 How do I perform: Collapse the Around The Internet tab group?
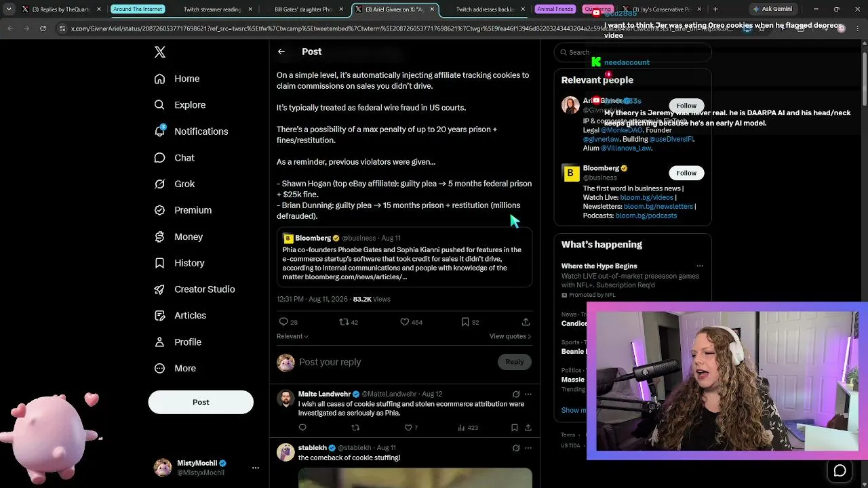pos(138,9)
